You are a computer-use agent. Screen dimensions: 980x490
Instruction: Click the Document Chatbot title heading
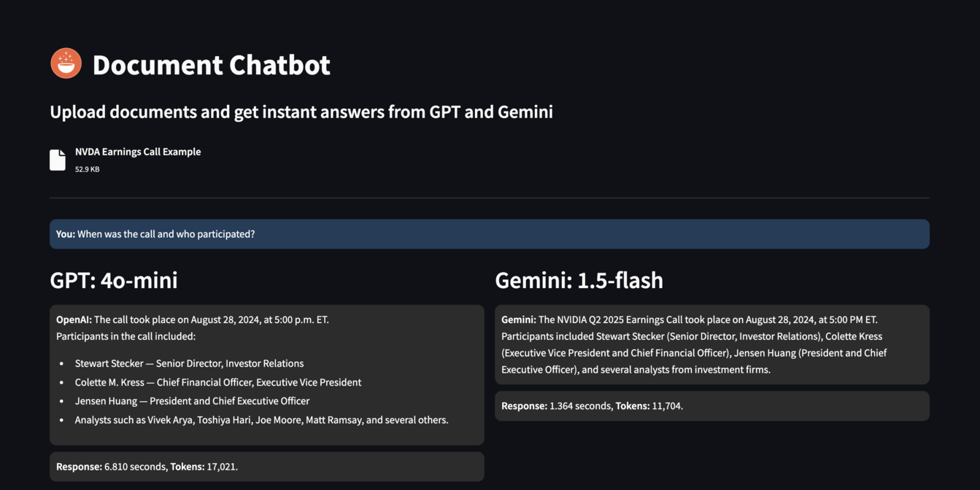[211, 65]
